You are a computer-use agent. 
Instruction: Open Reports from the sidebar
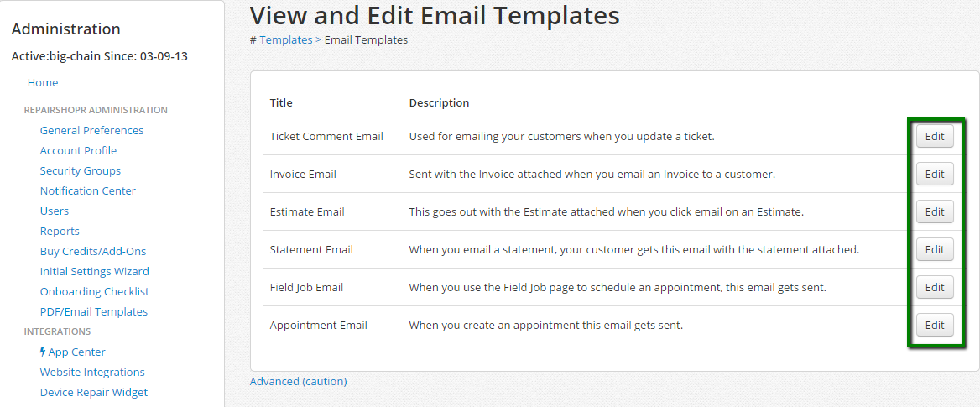click(x=60, y=232)
